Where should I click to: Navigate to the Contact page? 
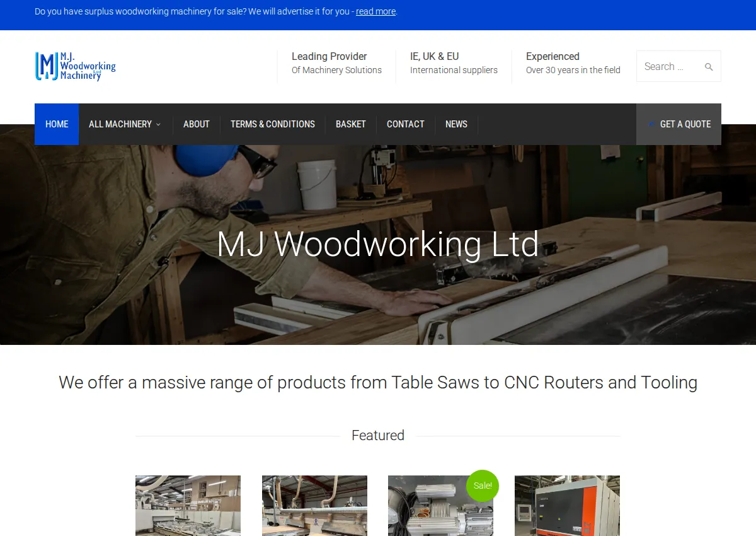point(406,124)
